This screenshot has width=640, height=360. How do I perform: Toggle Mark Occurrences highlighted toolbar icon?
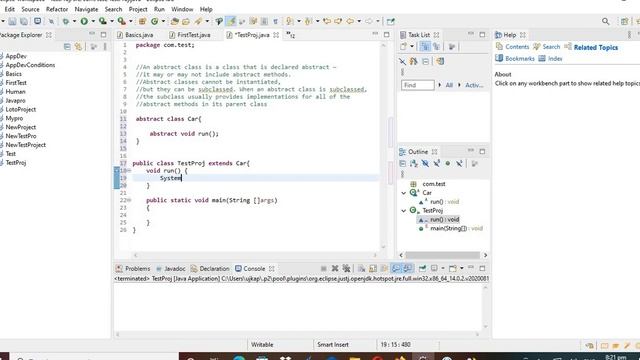[x=231, y=21]
